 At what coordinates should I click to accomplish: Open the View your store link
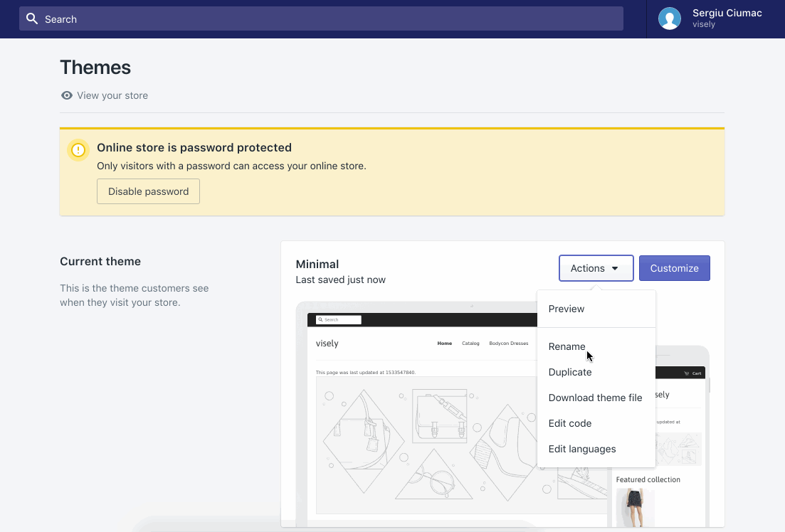pyautogui.click(x=112, y=95)
